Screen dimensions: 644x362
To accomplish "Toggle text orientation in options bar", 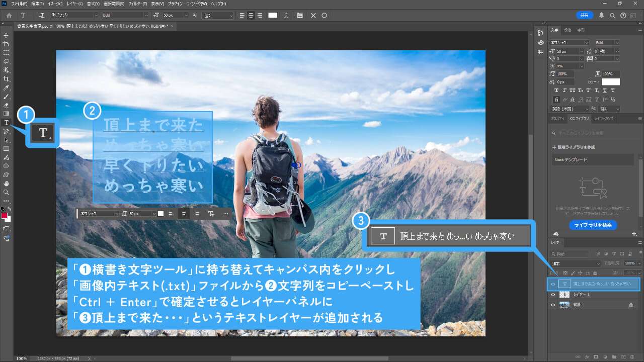I will [x=41, y=16].
